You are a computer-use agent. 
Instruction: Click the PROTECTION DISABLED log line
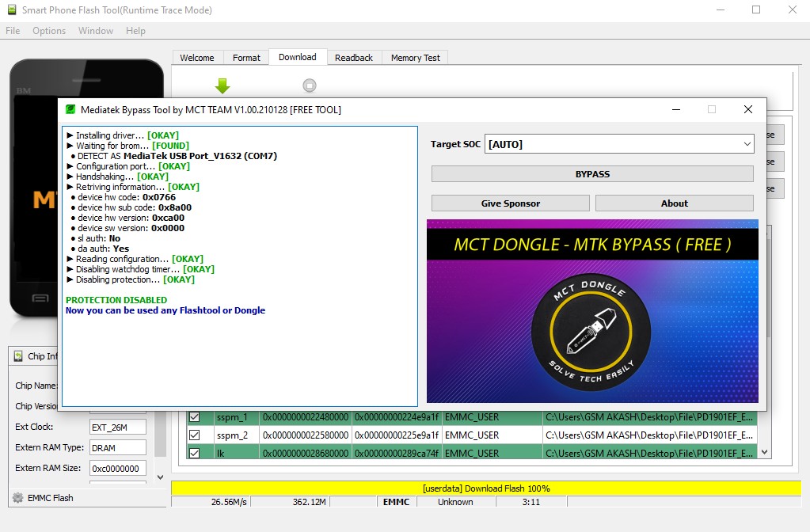[116, 300]
